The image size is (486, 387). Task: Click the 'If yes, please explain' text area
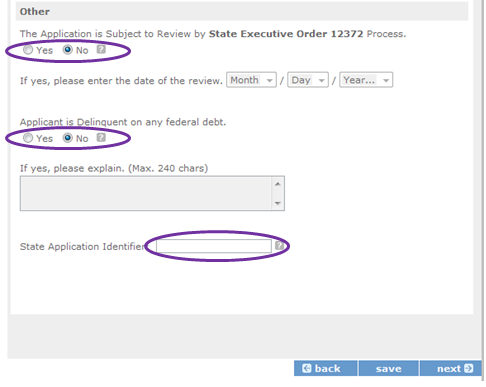147,193
